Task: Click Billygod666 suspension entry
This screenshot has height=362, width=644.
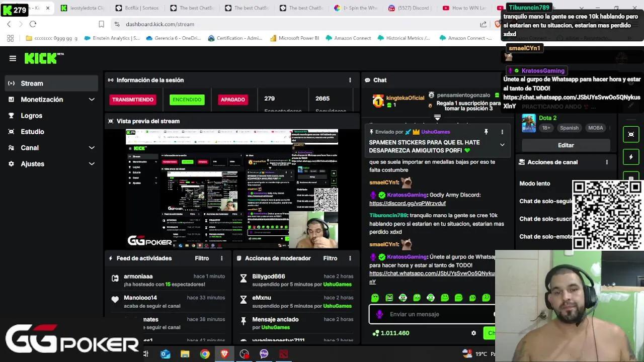Action: click(296, 280)
